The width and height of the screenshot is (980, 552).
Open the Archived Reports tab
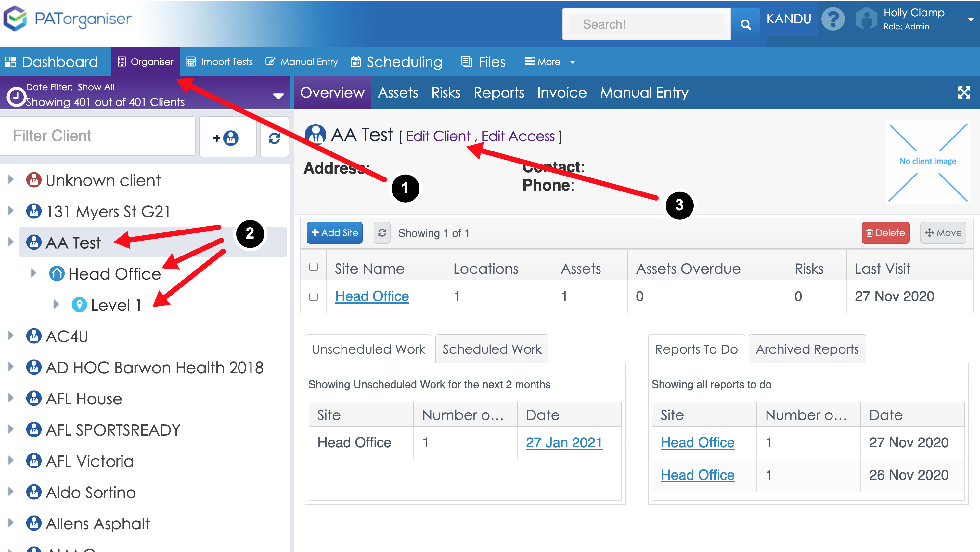tap(807, 349)
